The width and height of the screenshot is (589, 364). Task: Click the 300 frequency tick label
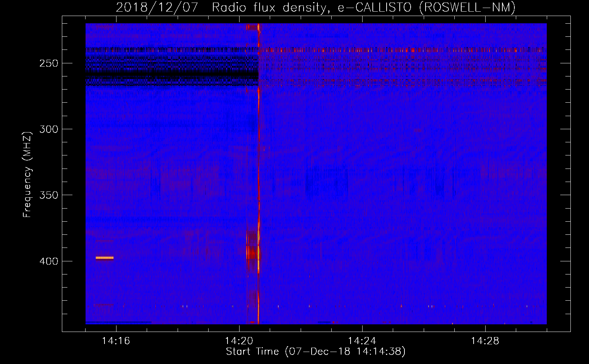click(49, 129)
